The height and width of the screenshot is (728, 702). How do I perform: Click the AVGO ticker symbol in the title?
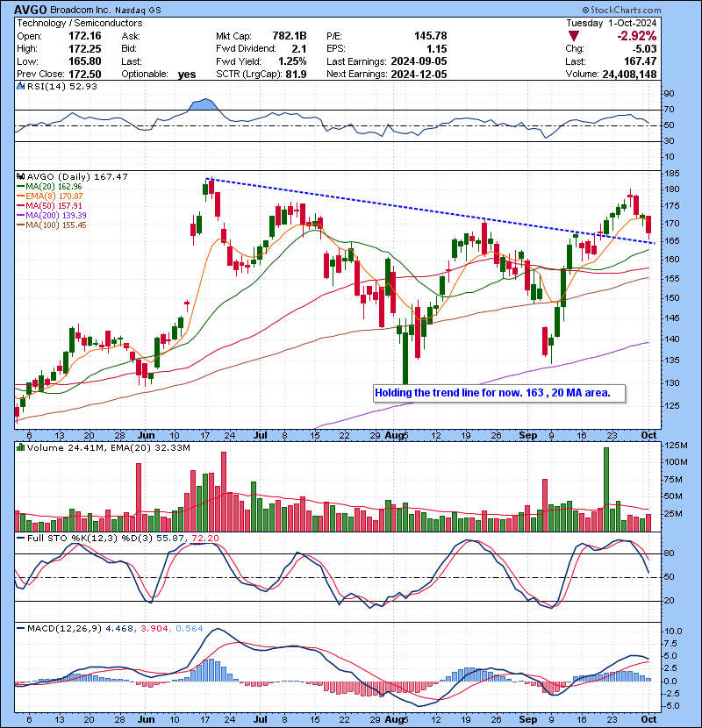tap(30, 10)
